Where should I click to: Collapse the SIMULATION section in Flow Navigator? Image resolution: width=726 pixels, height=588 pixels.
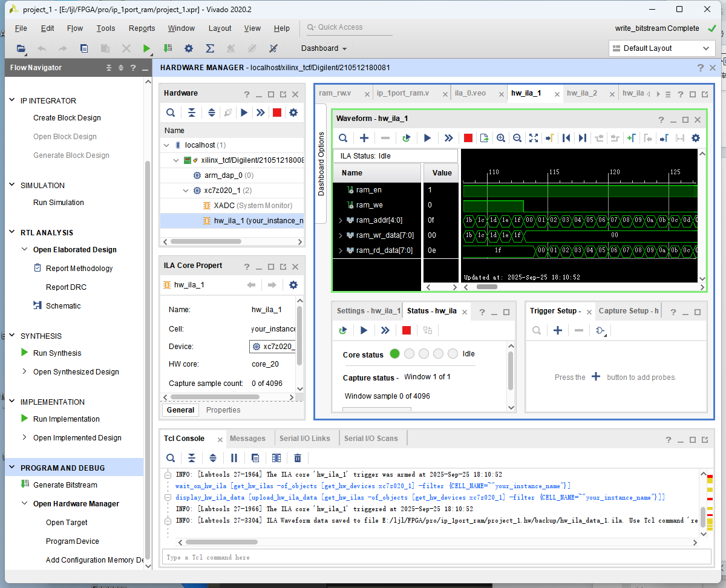pyautogui.click(x=12, y=185)
